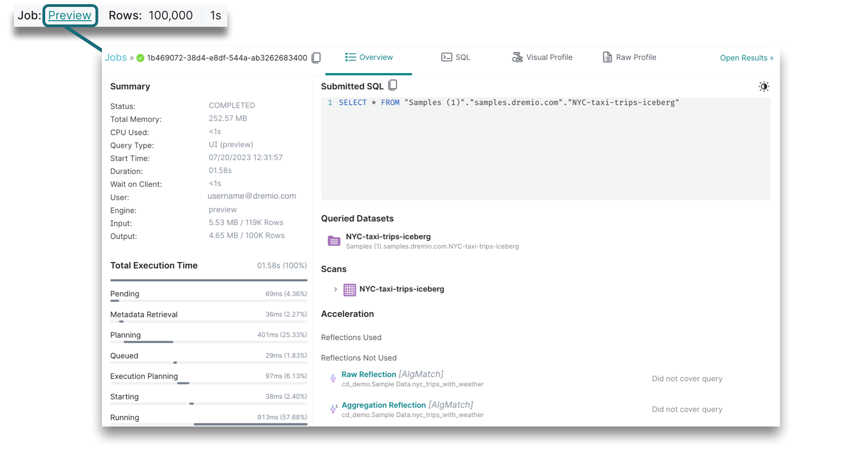868x450 pixels.
Task: Copy the submitted SQL text
Action: [392, 85]
